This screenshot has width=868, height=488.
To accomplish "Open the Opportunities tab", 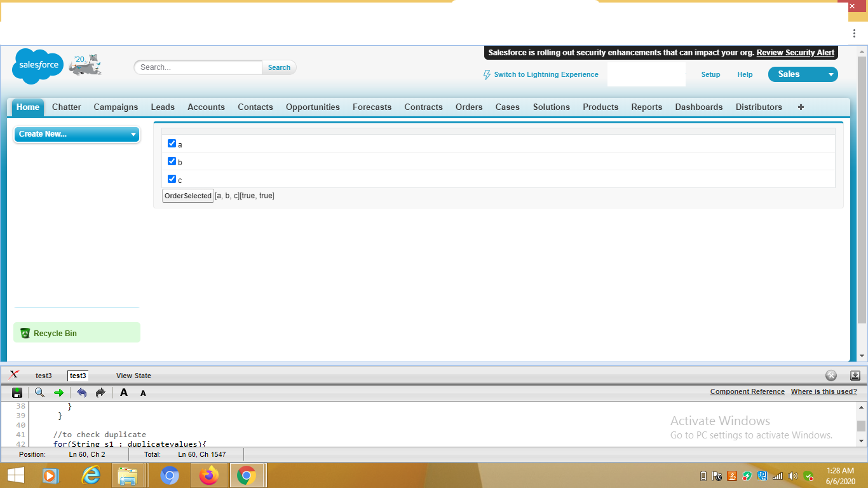I will tap(313, 107).
